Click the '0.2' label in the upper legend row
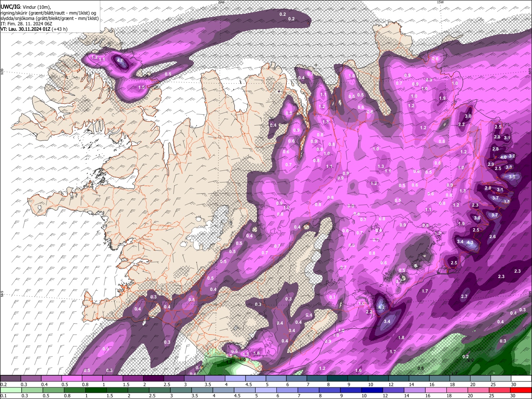532x399 pixels. 3,384
